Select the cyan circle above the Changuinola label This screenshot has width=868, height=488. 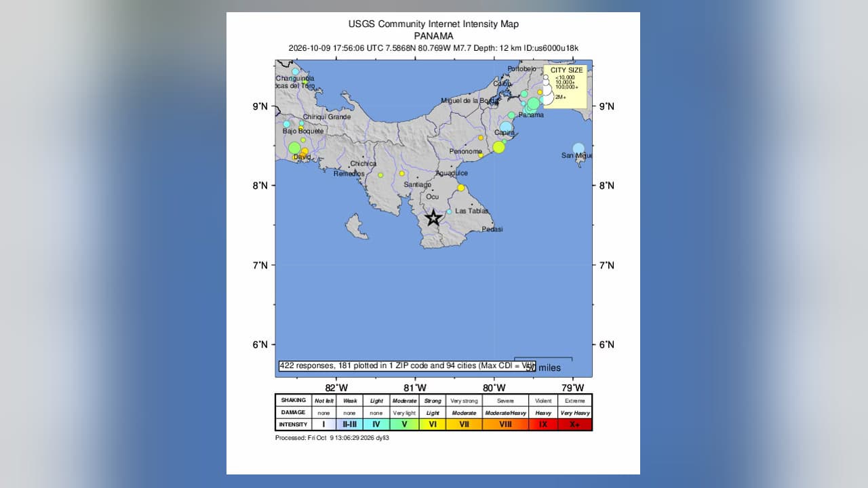tap(296, 71)
